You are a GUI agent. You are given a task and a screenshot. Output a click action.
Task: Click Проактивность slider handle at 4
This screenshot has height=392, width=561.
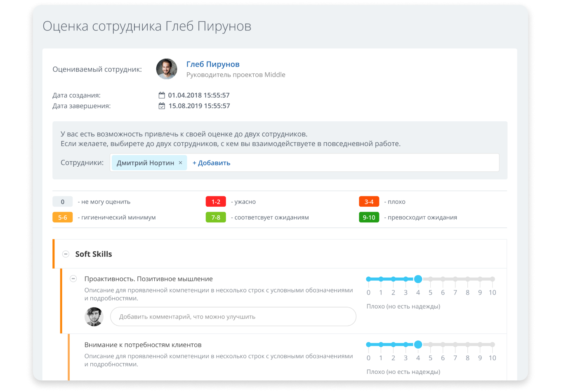click(x=418, y=279)
